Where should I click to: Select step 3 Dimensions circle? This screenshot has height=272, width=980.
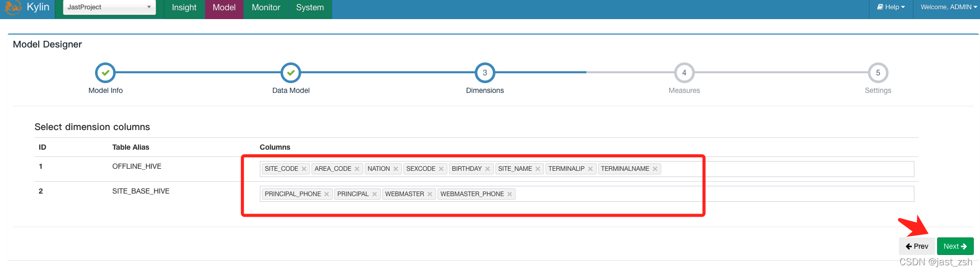click(x=485, y=73)
